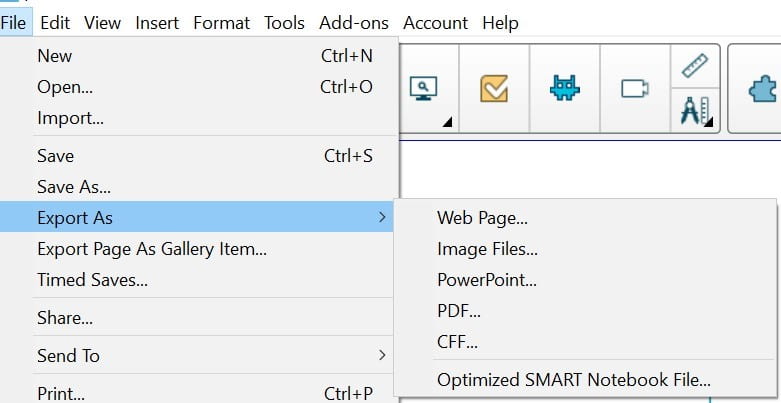
Task: Click the puzzle piece add-ons icon
Action: pyautogui.click(x=764, y=89)
